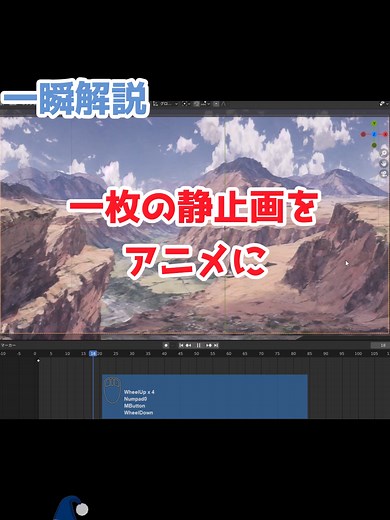
Task: Click the dark red negative X axis circle
Action: pyautogui.click(x=363, y=134)
